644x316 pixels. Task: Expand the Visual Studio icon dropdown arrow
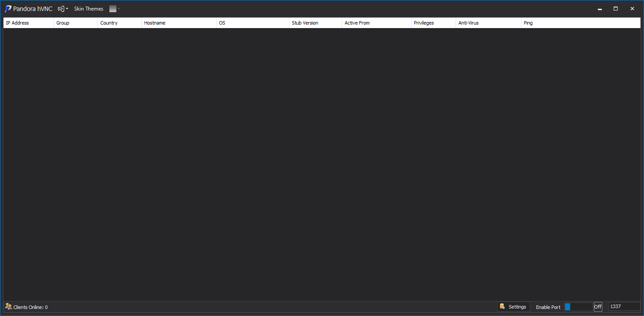point(67,9)
